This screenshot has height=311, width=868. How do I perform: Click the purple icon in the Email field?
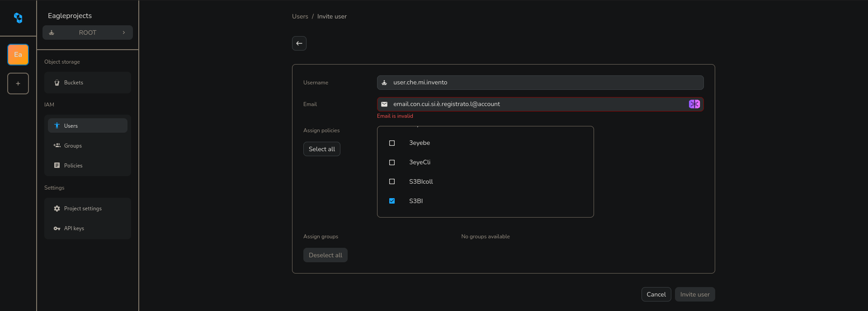[x=694, y=104]
